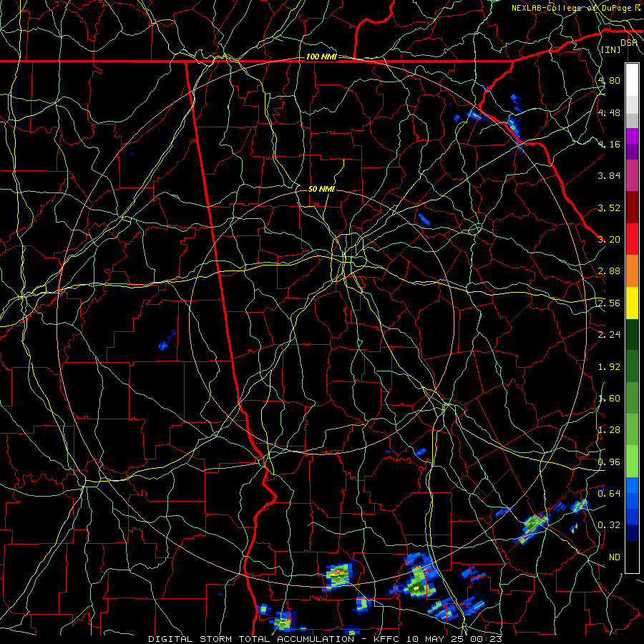Select the 3.20 legend value

tap(609, 240)
